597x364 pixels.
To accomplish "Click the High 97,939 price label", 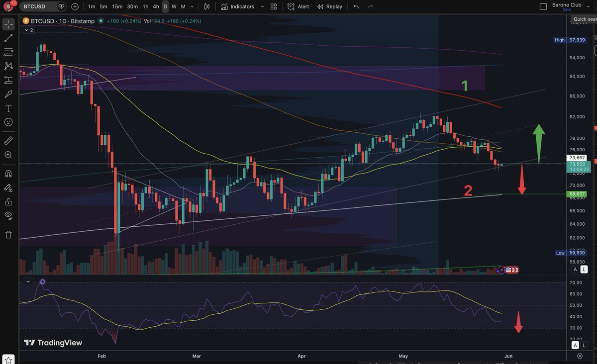I will [x=571, y=40].
